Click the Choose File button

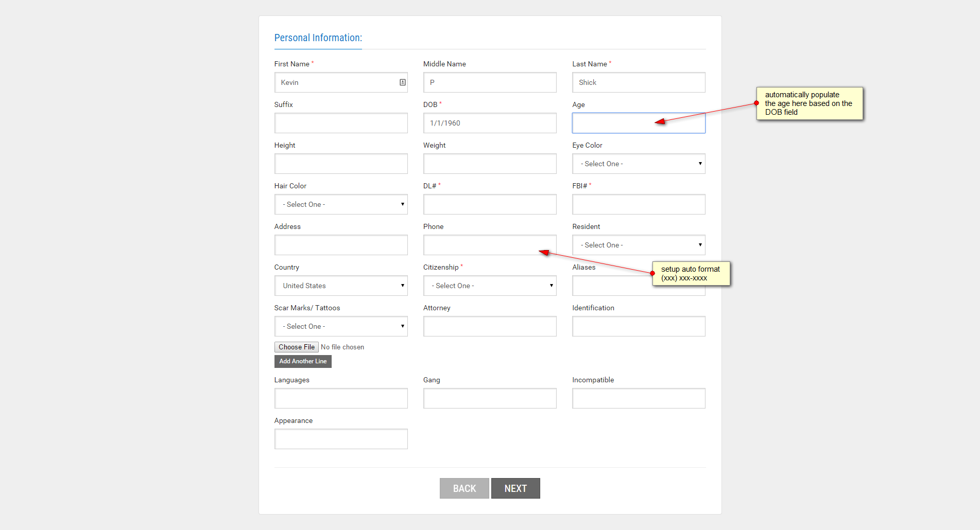[297, 347]
